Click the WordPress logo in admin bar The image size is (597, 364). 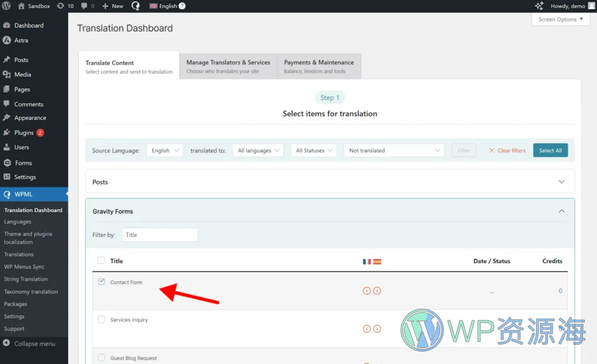pyautogui.click(x=6, y=6)
